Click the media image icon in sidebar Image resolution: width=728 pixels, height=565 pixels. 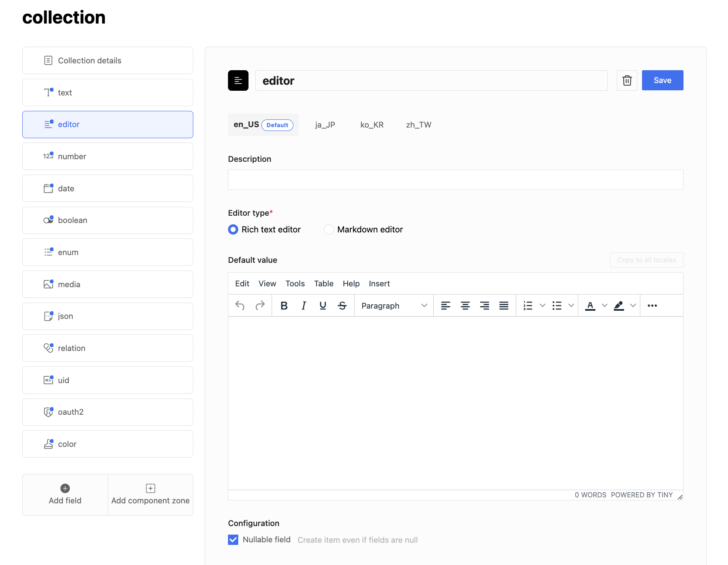tap(48, 284)
